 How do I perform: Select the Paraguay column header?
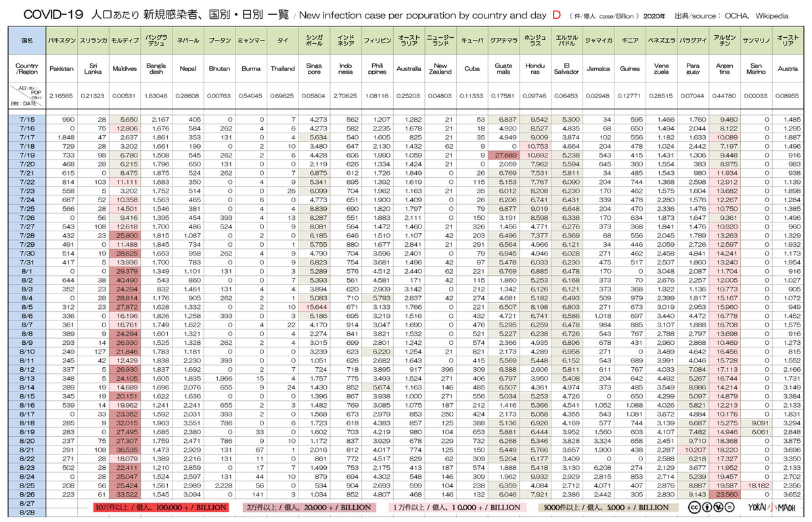point(692,69)
